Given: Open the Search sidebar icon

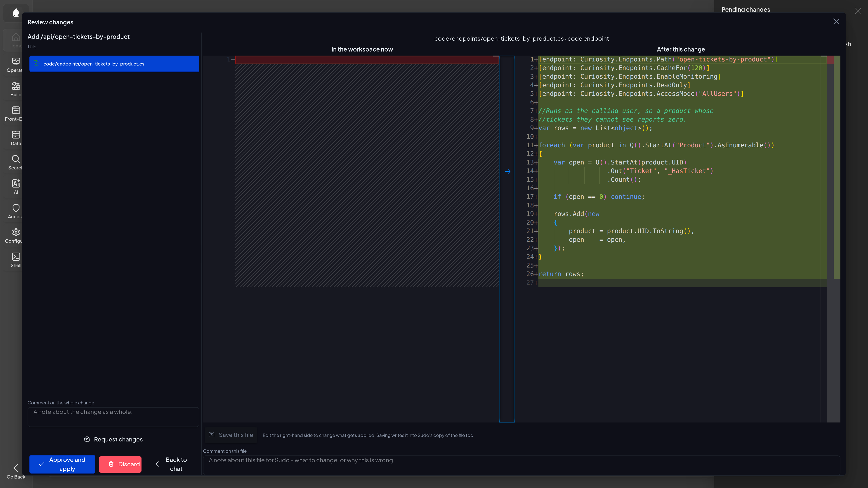Looking at the screenshot, I should pyautogui.click(x=16, y=159).
